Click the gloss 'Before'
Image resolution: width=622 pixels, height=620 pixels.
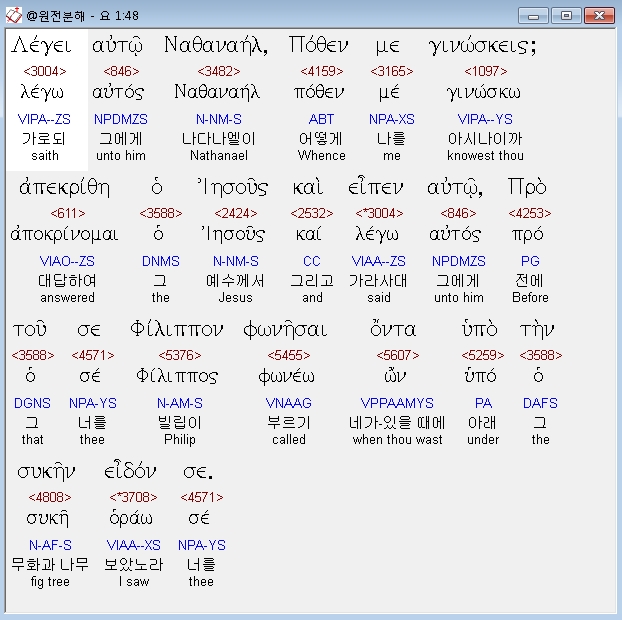(x=530, y=298)
